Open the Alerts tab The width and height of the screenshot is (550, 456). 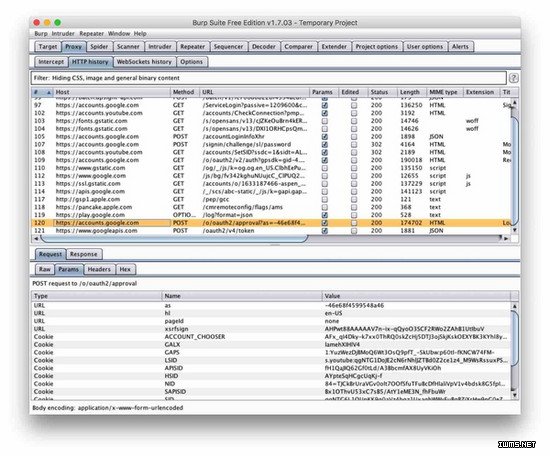coord(461,47)
